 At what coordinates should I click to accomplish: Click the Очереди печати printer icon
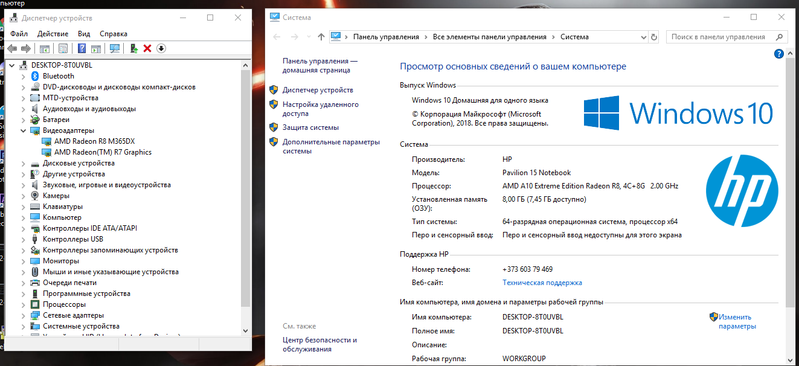35,282
